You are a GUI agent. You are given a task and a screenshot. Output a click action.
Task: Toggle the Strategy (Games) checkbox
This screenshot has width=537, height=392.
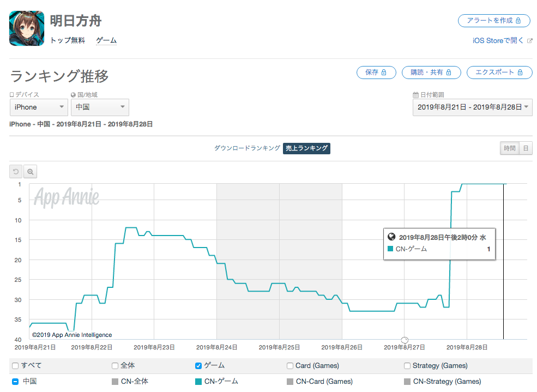[407, 366]
